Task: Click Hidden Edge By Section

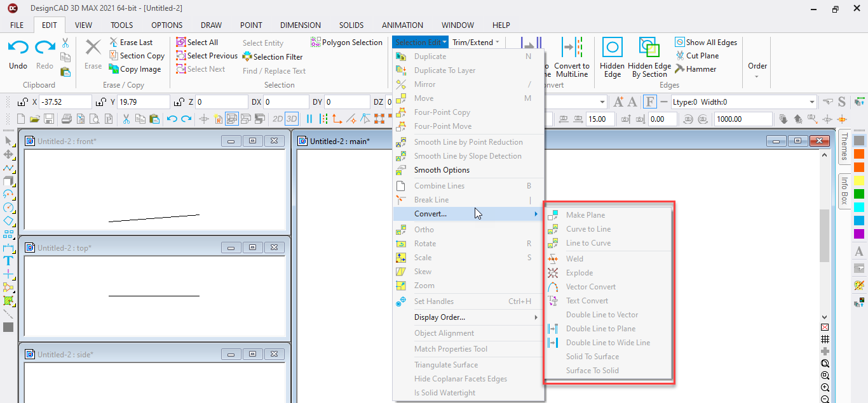Action: click(649, 57)
